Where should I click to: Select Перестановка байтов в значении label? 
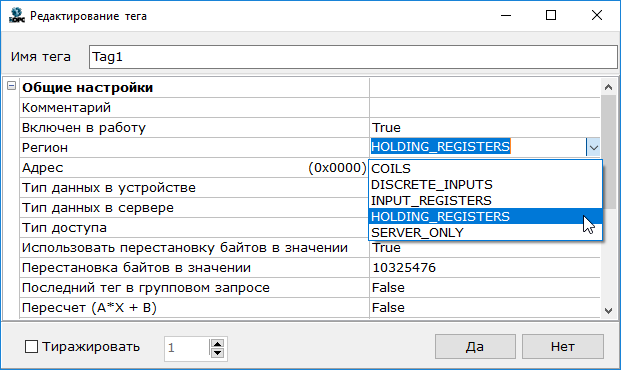(136, 268)
